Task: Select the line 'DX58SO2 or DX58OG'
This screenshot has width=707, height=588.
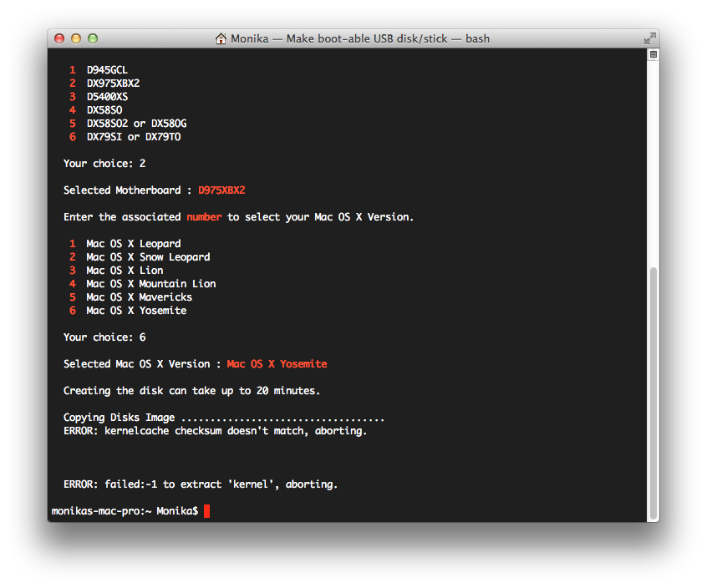Action: pyautogui.click(x=136, y=124)
